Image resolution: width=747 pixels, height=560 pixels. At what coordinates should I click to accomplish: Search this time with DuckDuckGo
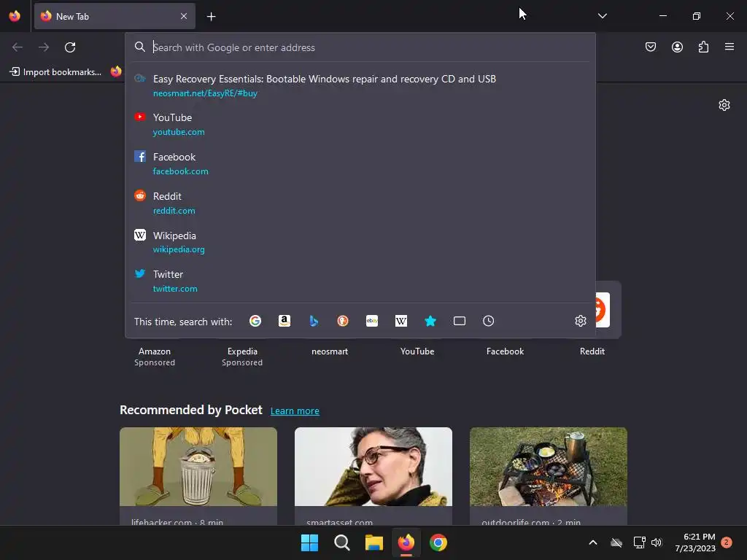point(343,321)
